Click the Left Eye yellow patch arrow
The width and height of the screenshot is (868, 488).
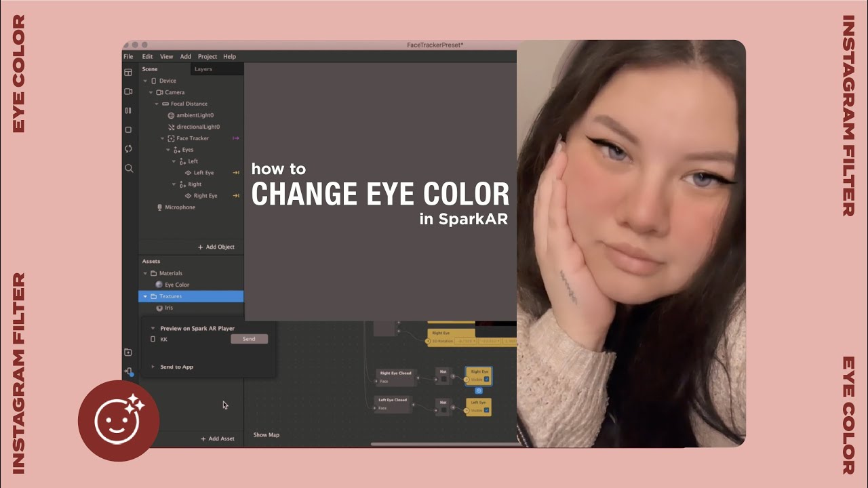pyautogui.click(x=236, y=173)
